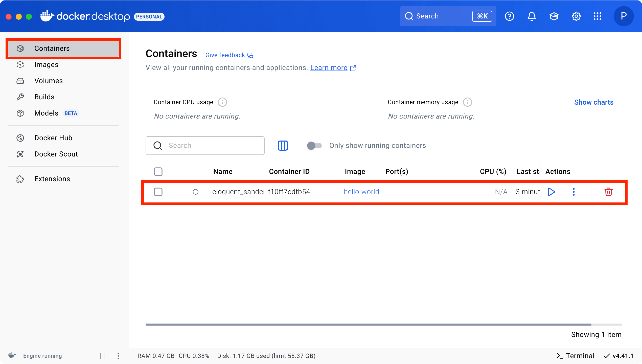This screenshot has width=642, height=364.
Task: Click the Engine running whale status icon
Action: click(12, 355)
